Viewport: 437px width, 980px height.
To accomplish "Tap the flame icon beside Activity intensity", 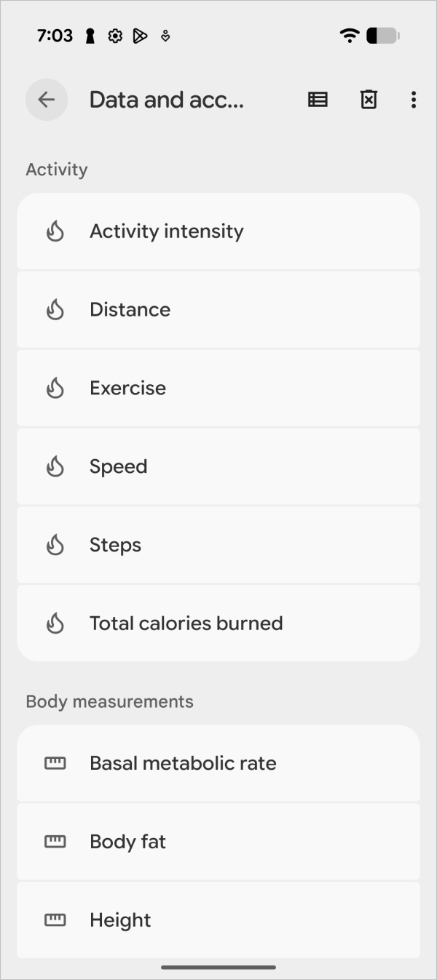I will click(55, 231).
